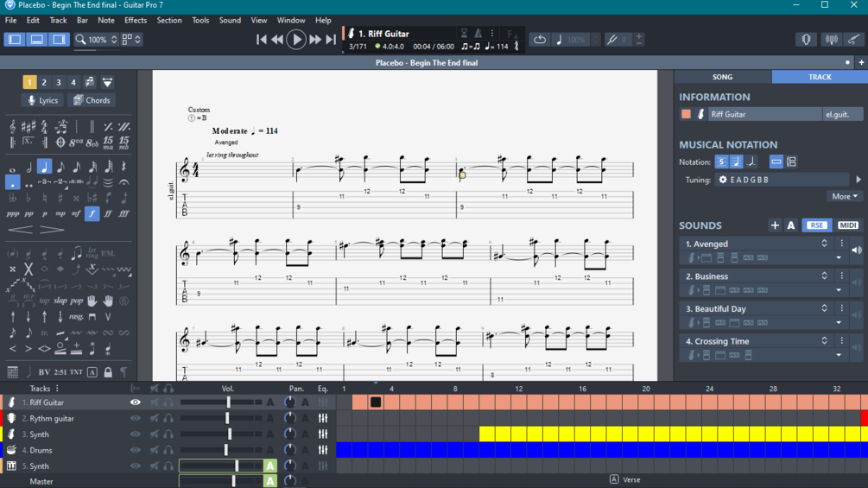Apply the fermata symbol

124,182
